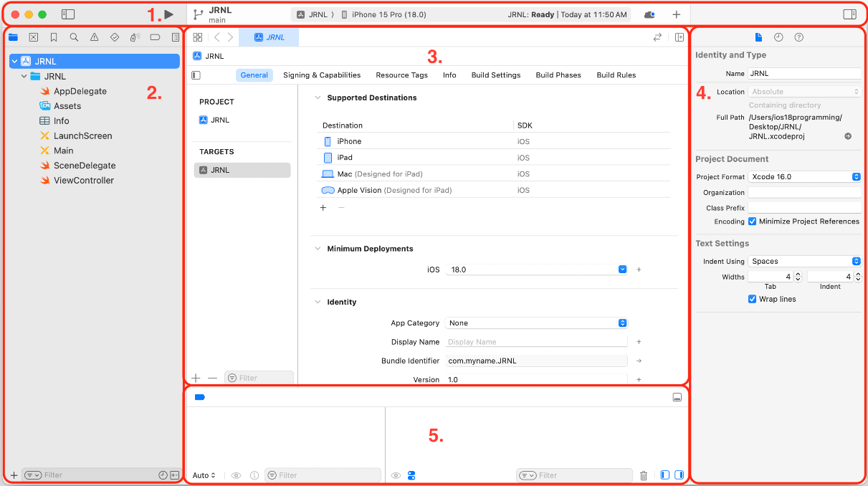The image size is (868, 486).
Task: Show the history inspector clock icon
Action: (x=778, y=37)
